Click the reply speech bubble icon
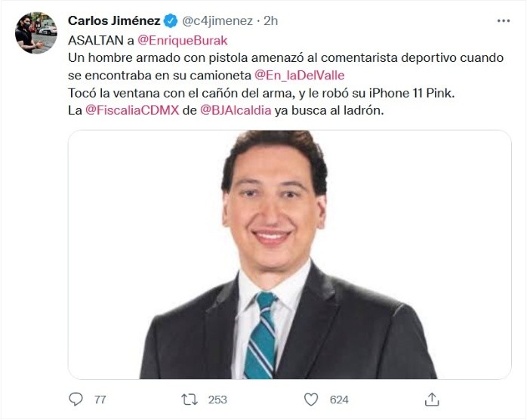 [76, 399]
